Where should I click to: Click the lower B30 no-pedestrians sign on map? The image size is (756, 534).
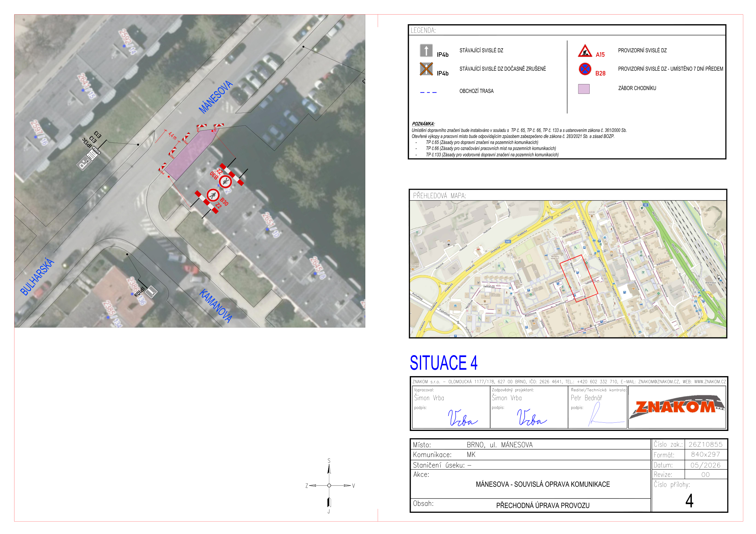point(213,195)
